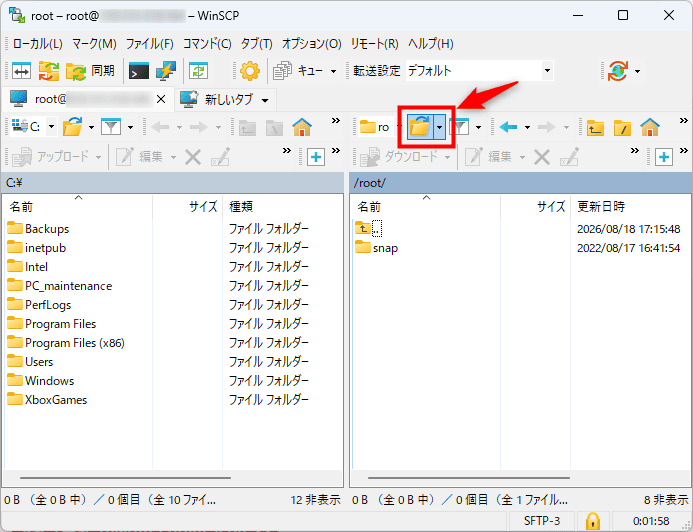The image size is (693, 532).
Task: Expand the キュー dropdown arrow
Action: point(333,71)
